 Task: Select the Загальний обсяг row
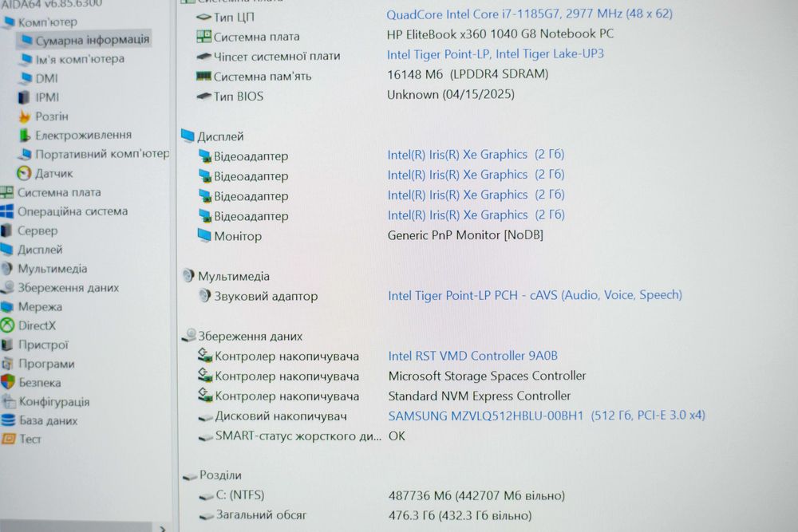365,514
